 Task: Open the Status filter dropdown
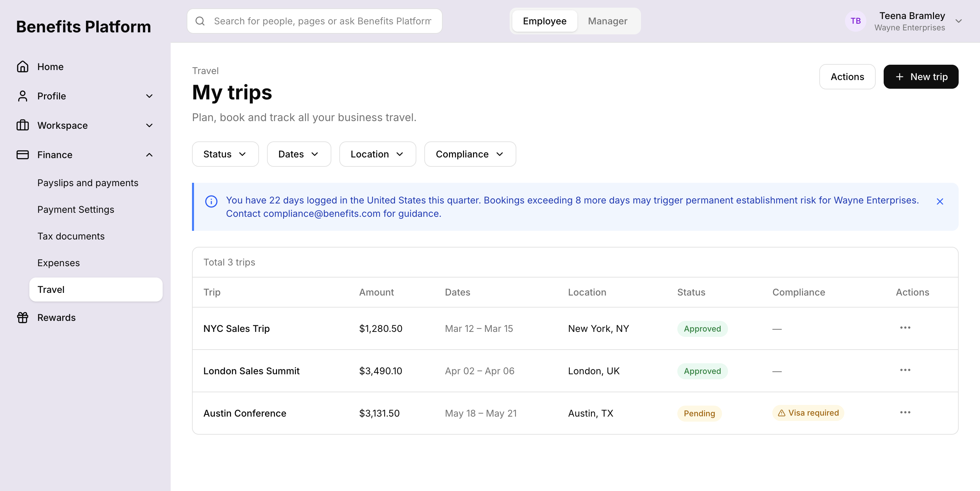(x=225, y=154)
